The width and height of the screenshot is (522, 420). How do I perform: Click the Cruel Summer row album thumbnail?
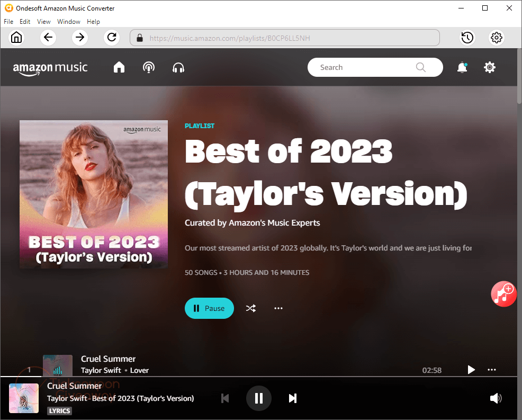[58, 365]
